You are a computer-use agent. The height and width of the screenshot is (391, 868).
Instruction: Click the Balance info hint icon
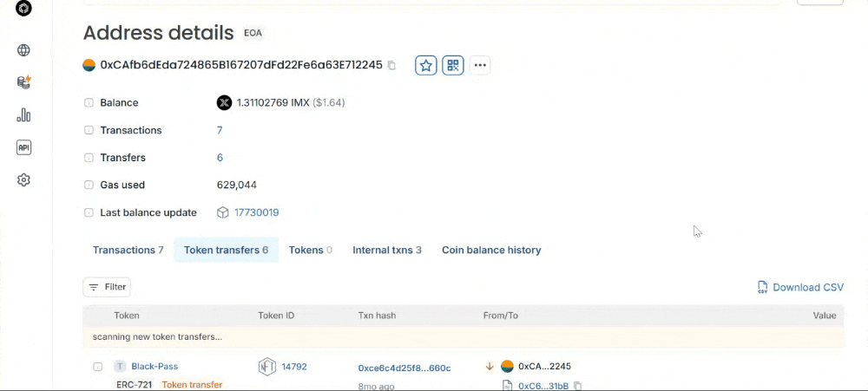coord(89,103)
